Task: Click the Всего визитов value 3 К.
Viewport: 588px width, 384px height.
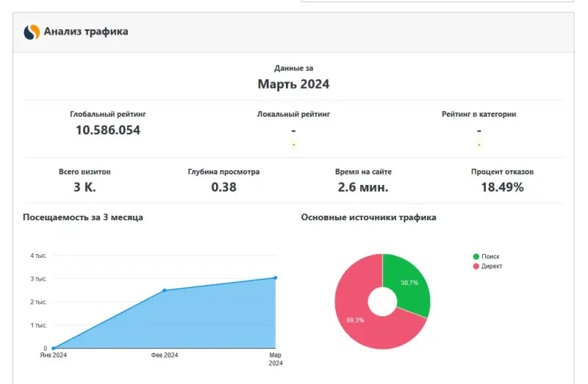Action: (x=85, y=186)
